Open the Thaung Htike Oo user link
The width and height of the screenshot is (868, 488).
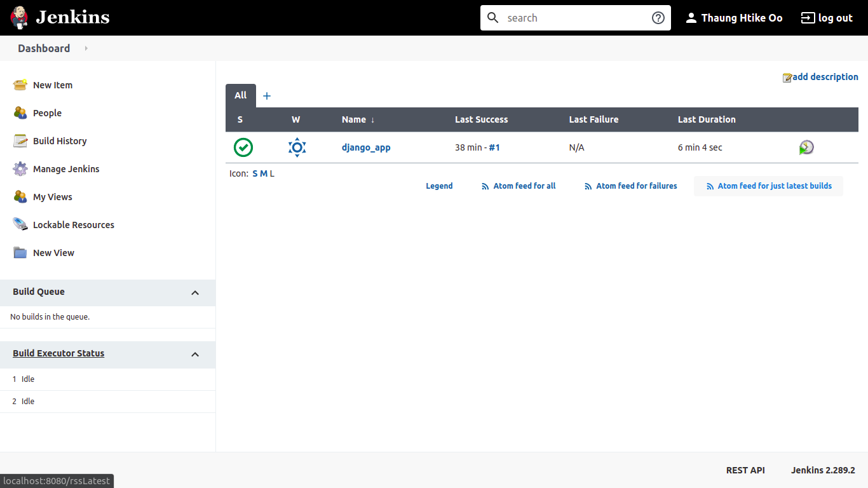tap(742, 18)
